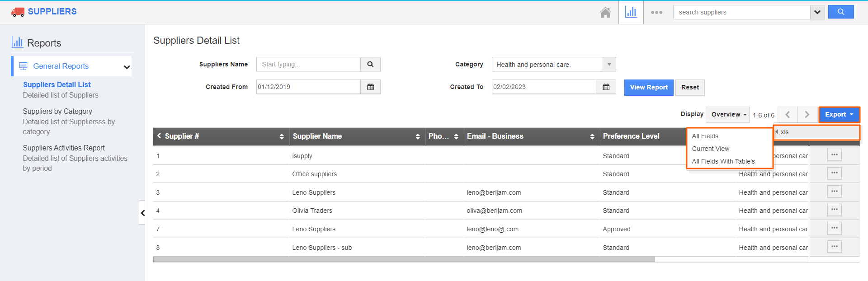This screenshot has width=868, height=281.
Task: Open the reports bar chart icon in header
Action: point(631,12)
